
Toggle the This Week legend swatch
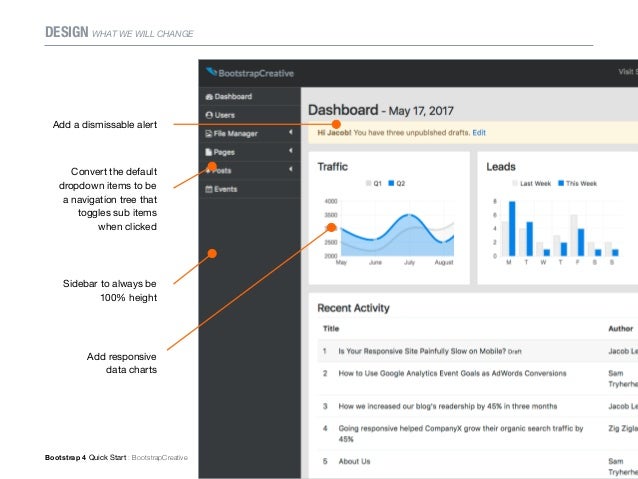click(x=561, y=184)
